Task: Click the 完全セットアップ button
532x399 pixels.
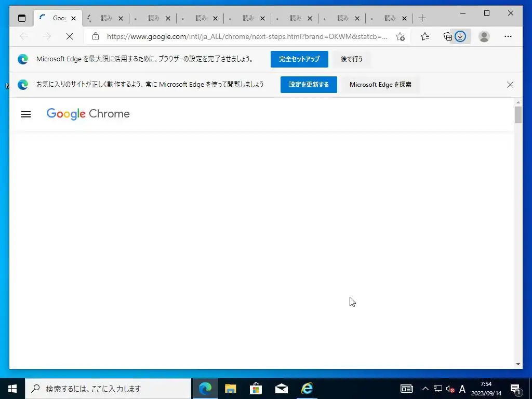Action: point(299,59)
